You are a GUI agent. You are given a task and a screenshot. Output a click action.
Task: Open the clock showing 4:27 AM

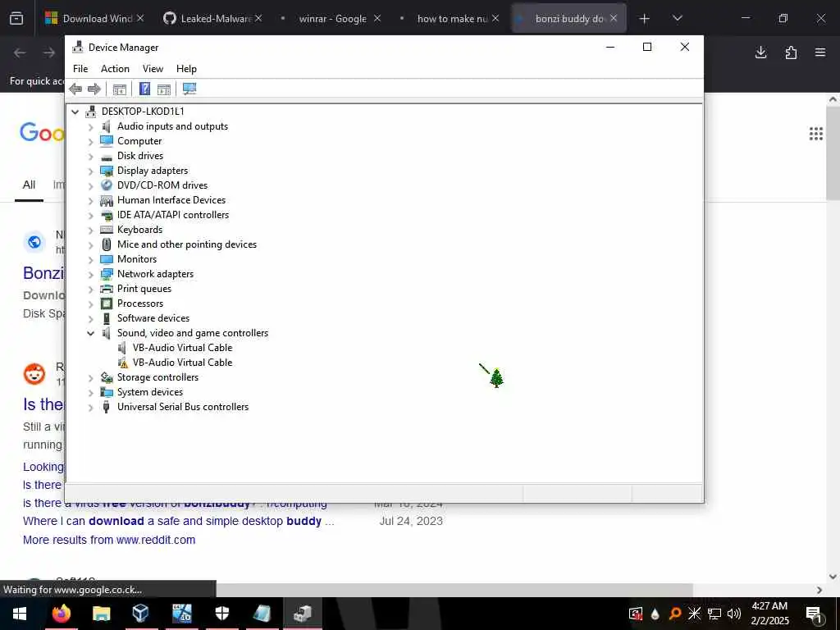[769, 614]
